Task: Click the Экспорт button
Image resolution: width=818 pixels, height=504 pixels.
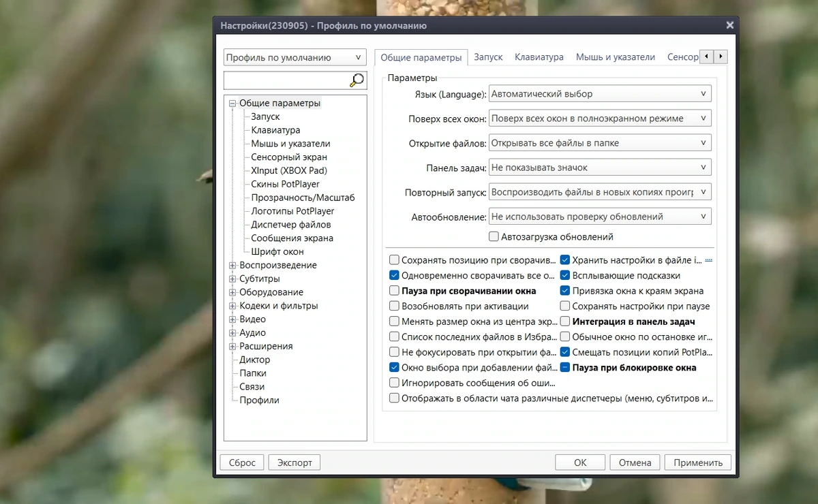Action: tap(294, 462)
